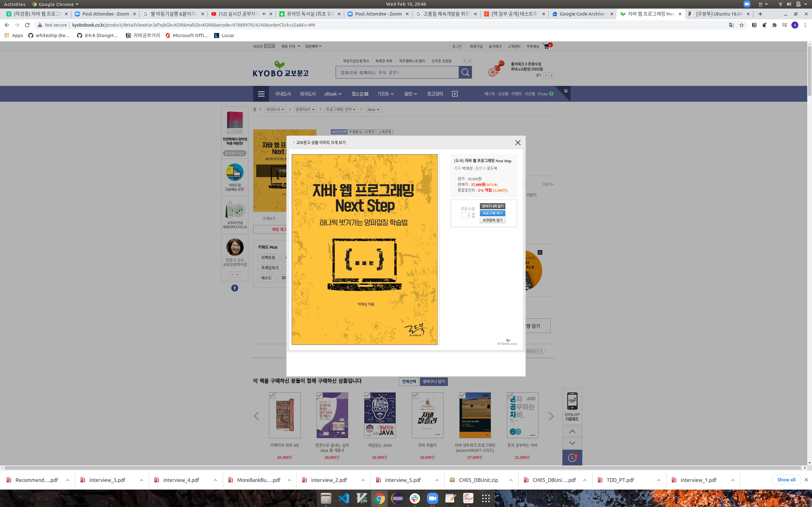Open the 국내도서 menu item
The width and height of the screenshot is (812, 507).
tap(283, 94)
